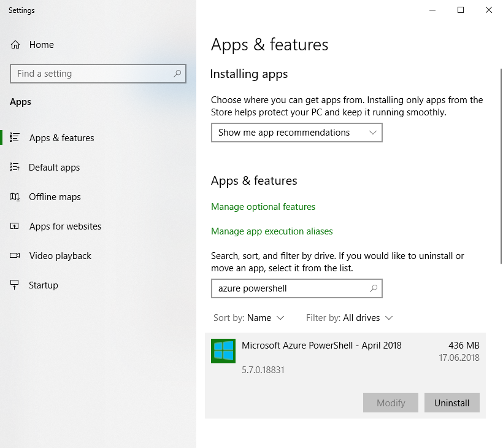503x448 pixels.
Task: Click the Apps & features sidebar icon
Action: [15, 138]
